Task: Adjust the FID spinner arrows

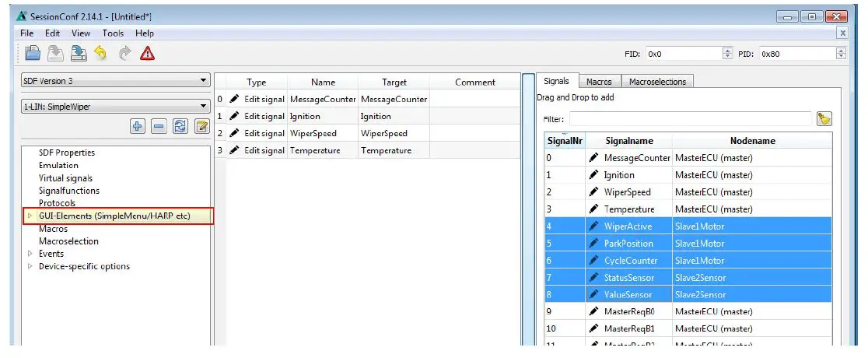Action: (x=727, y=54)
